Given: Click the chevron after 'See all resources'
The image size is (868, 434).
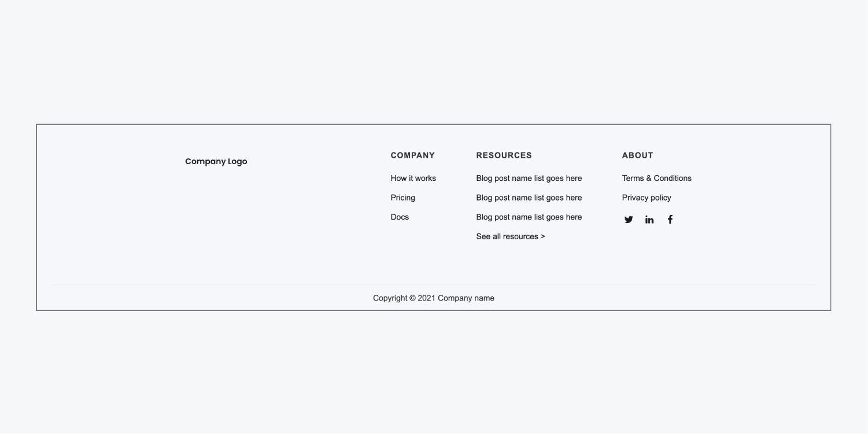Looking at the screenshot, I should coord(543,236).
